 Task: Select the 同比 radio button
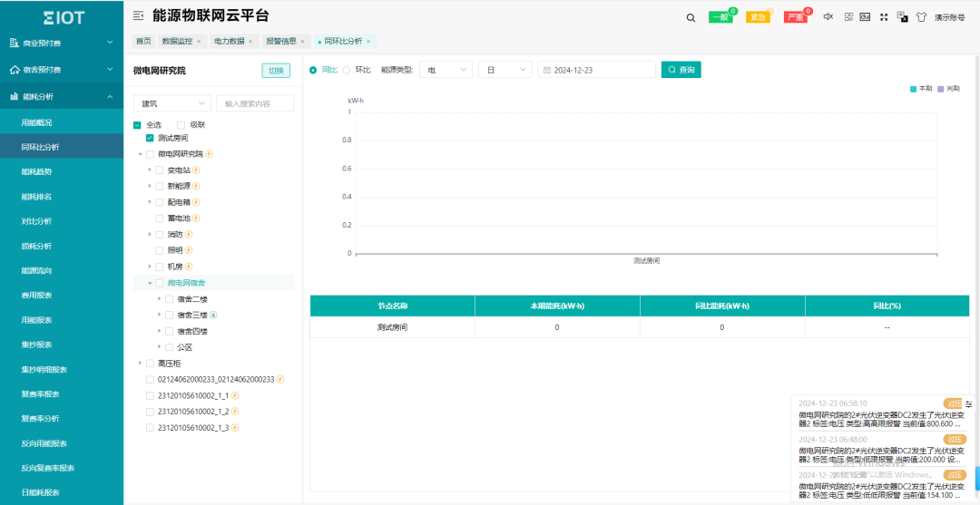click(x=313, y=70)
